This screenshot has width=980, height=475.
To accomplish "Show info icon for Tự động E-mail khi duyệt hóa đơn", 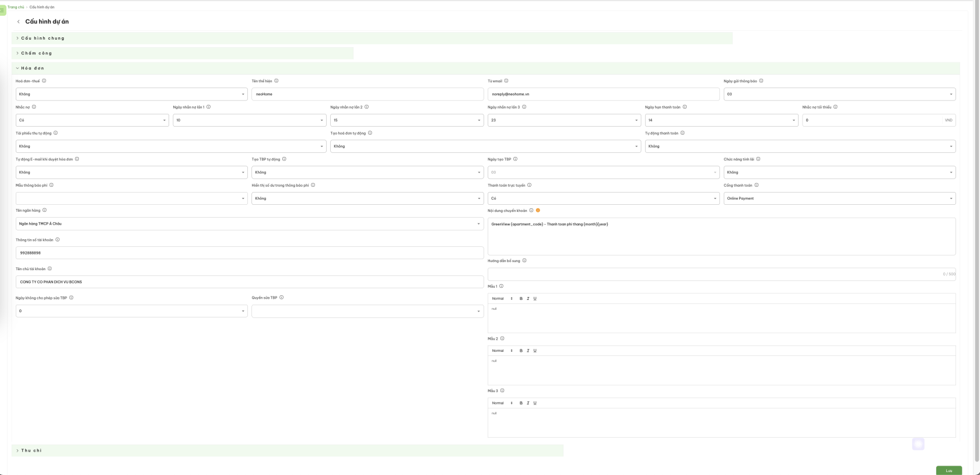I will [x=77, y=159].
